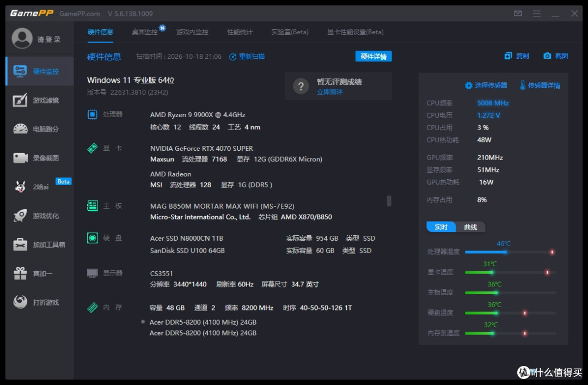Click the text AMD Radeon
The width and height of the screenshot is (588, 385).
pos(170,174)
